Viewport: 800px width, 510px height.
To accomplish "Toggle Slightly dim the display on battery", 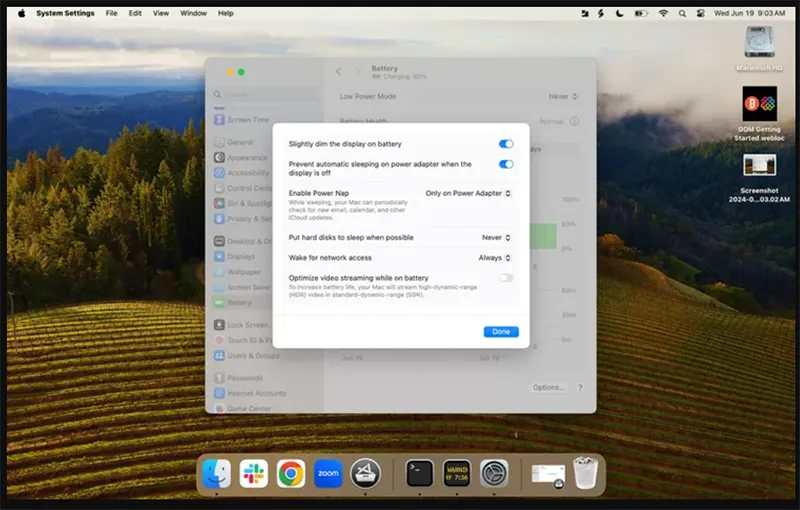I will 506,144.
